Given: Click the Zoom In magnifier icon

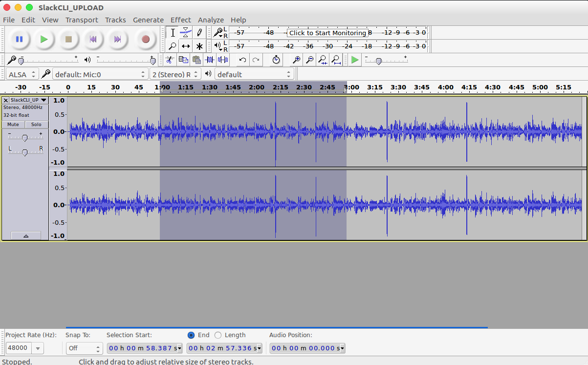Looking at the screenshot, I should (296, 60).
